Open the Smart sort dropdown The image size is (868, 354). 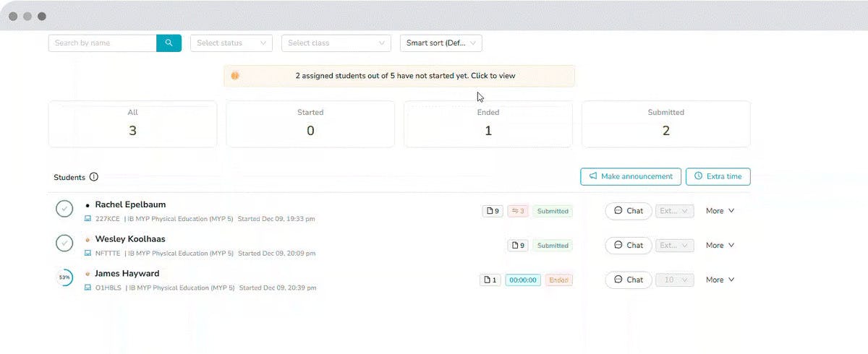[x=441, y=43]
